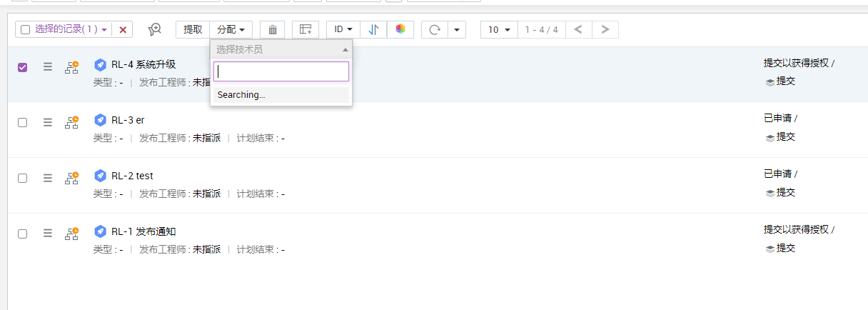The image size is (868, 310).
Task: Open the column chooser table icon
Action: coord(306,29)
